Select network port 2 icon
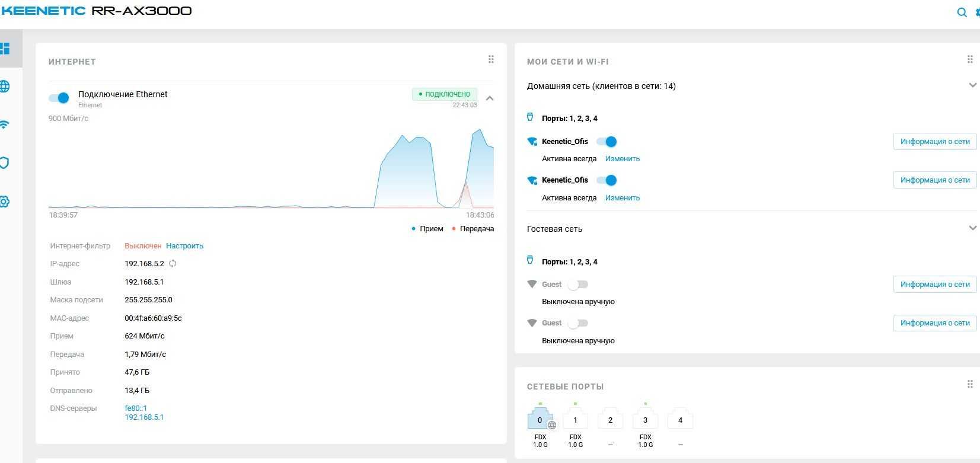980x463 pixels. click(x=610, y=418)
